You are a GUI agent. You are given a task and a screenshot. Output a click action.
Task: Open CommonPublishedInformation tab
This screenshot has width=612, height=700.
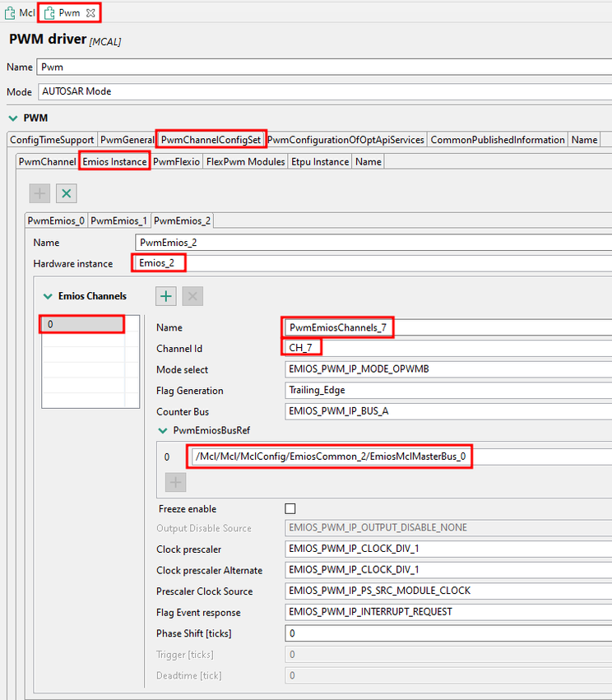coord(498,140)
